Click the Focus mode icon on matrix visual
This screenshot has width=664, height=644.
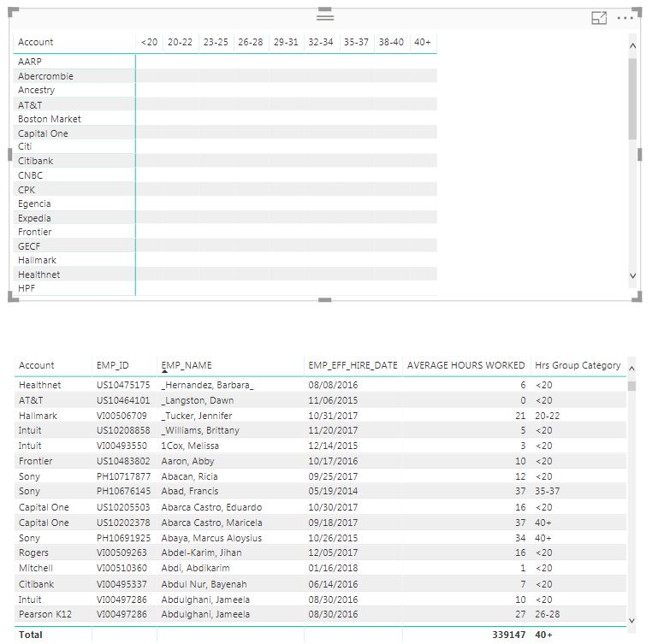point(599,18)
